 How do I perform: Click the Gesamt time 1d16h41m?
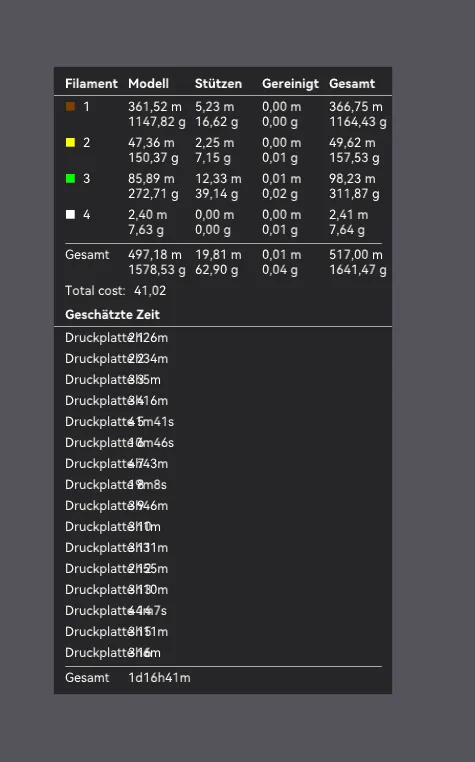159,677
